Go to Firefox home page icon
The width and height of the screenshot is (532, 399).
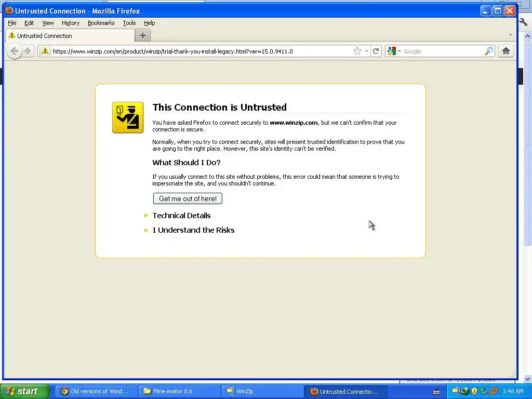point(506,51)
